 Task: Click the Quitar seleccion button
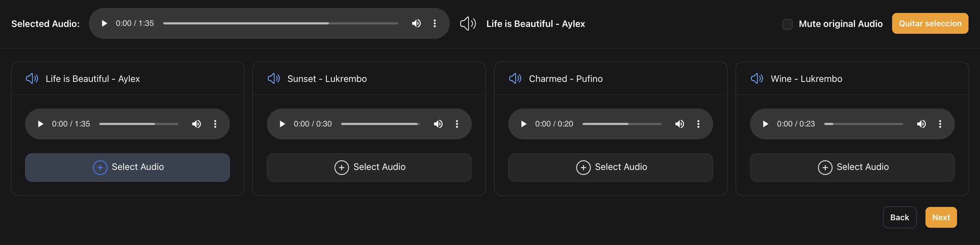click(929, 24)
